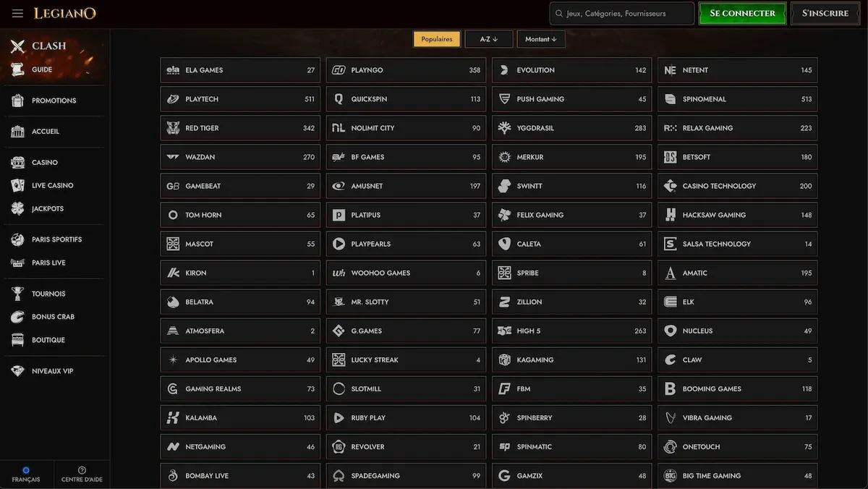Sort providers by A-Z

tap(489, 39)
